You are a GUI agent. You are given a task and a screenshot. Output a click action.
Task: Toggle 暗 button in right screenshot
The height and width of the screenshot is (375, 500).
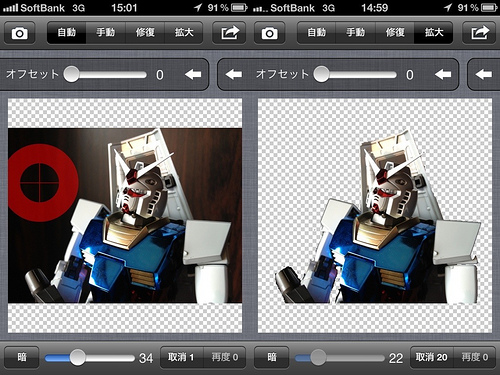click(x=272, y=357)
